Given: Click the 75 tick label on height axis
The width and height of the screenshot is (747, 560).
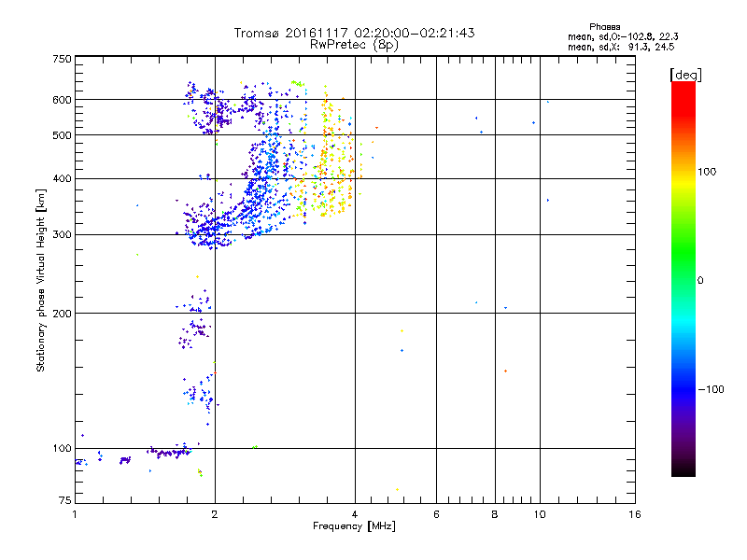Looking at the screenshot, I should tap(65, 500).
